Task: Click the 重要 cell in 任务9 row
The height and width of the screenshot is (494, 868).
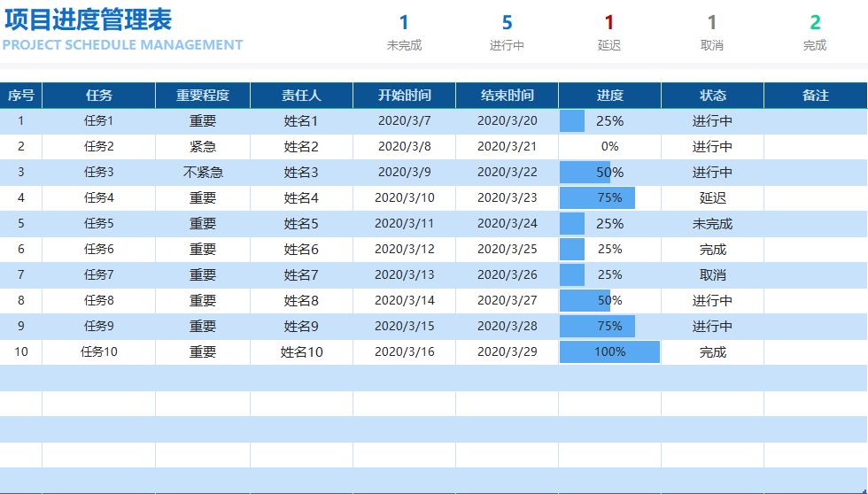Action: pyautogui.click(x=203, y=326)
